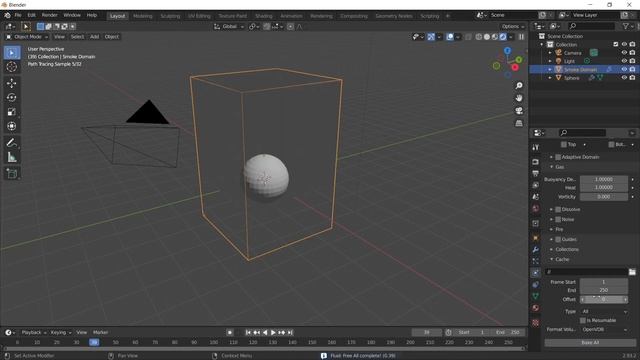The height and width of the screenshot is (360, 640).
Task: Open the viewport Object menu
Action: [x=111, y=37]
